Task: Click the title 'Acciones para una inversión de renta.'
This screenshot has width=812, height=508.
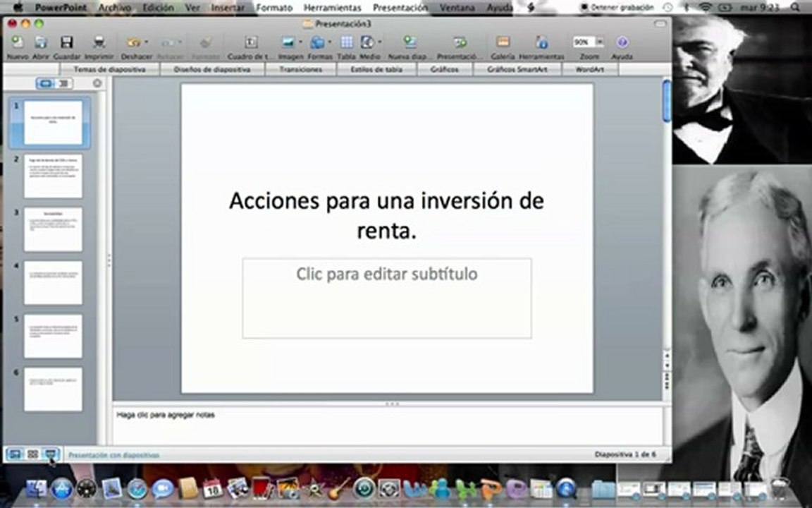Action: (387, 215)
